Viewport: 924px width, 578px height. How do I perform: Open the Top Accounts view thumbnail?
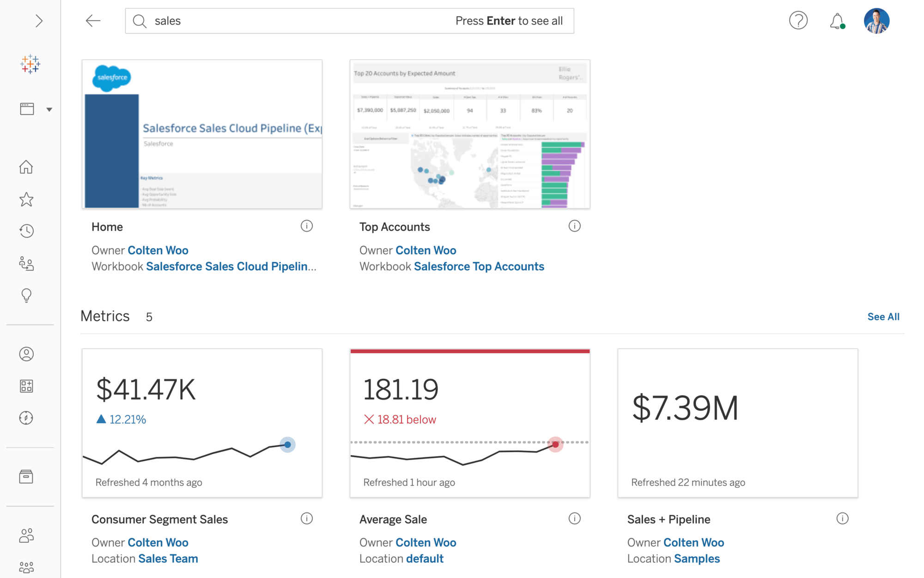point(470,134)
